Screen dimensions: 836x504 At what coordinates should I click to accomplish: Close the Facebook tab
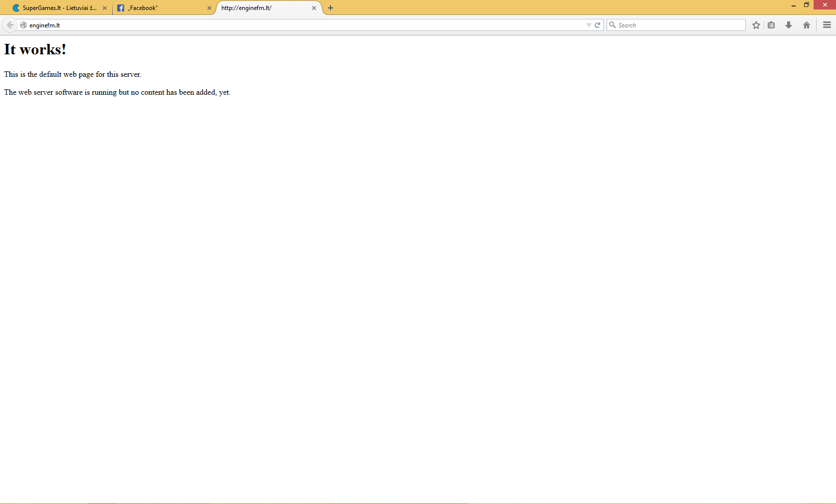209,8
